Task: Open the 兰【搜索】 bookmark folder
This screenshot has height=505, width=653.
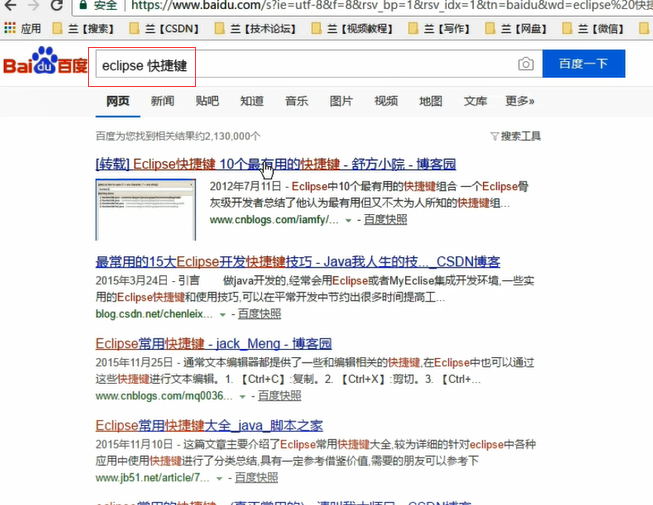Action: point(83,29)
